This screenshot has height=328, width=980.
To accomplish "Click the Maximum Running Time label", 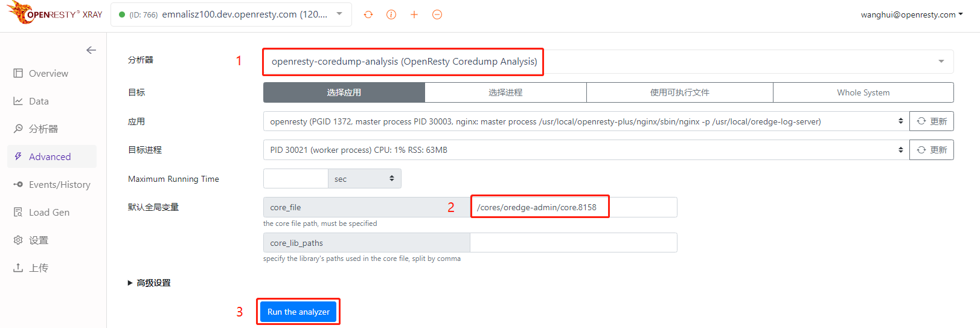I will 173,179.
